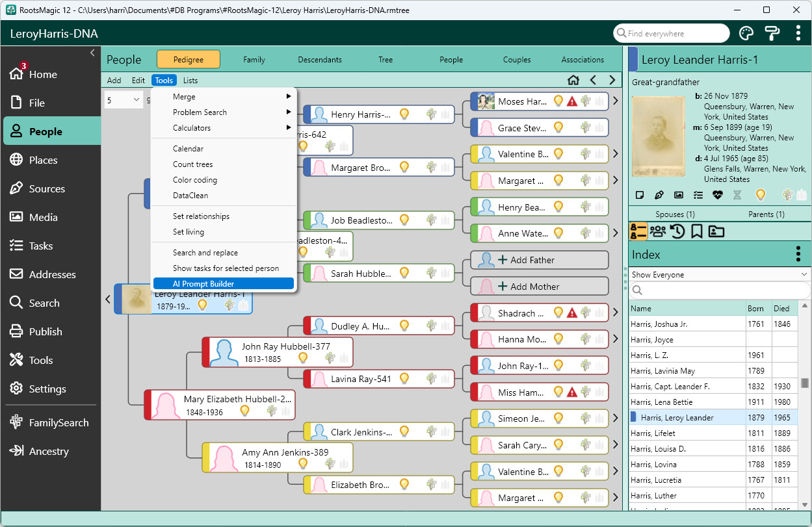812x527 pixels.
Task: Expand the Show Everyone filter dropdown
Action: [x=720, y=275]
